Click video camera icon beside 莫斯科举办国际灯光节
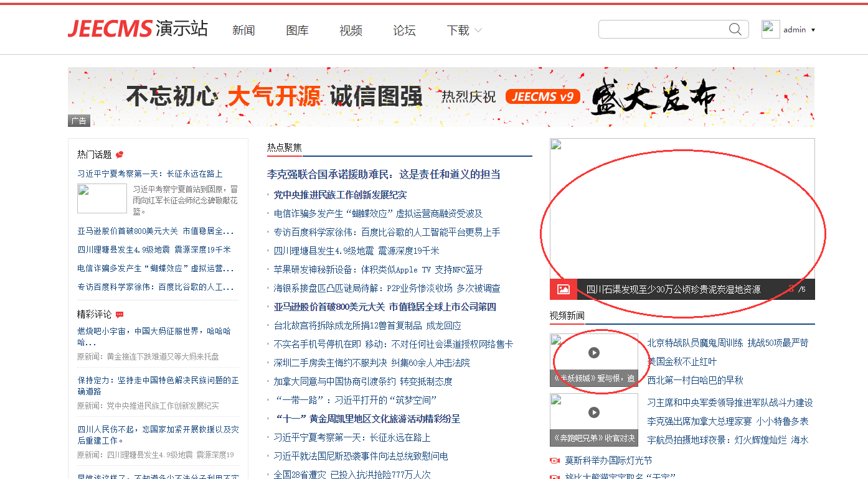Image resolution: width=868 pixels, height=479 pixels. 555,461
